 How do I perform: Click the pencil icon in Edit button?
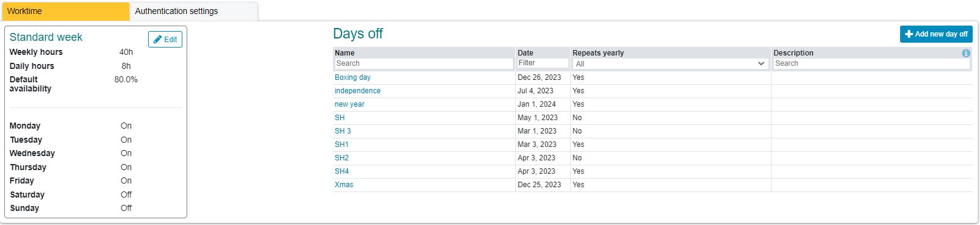(x=157, y=40)
